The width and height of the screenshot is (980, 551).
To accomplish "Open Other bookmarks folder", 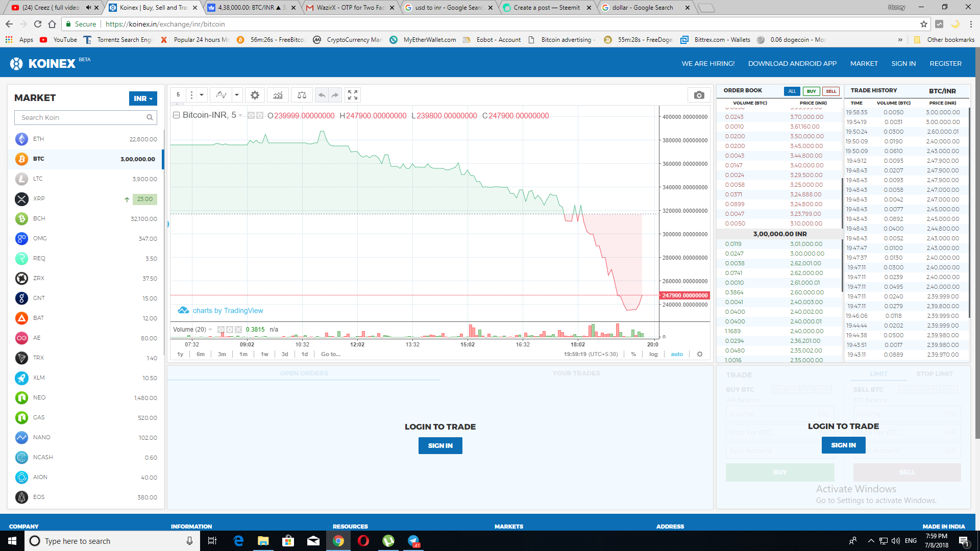I will click(x=944, y=40).
